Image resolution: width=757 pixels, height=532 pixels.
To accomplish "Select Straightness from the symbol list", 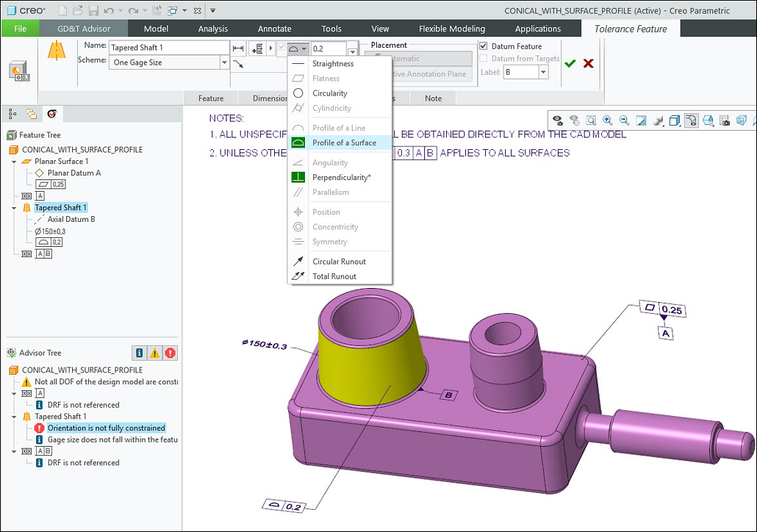I will coord(340,64).
